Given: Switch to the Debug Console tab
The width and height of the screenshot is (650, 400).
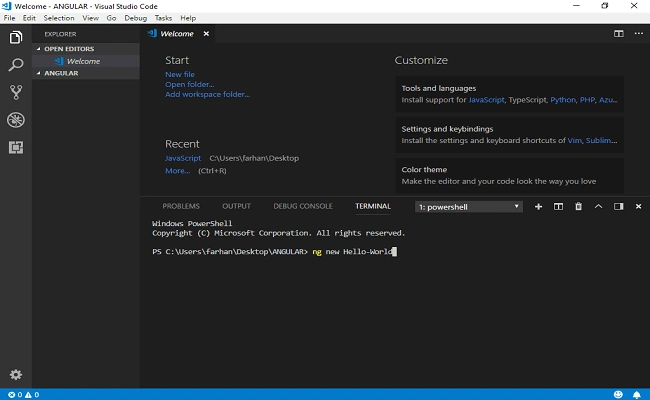Looking at the screenshot, I should 303,206.
